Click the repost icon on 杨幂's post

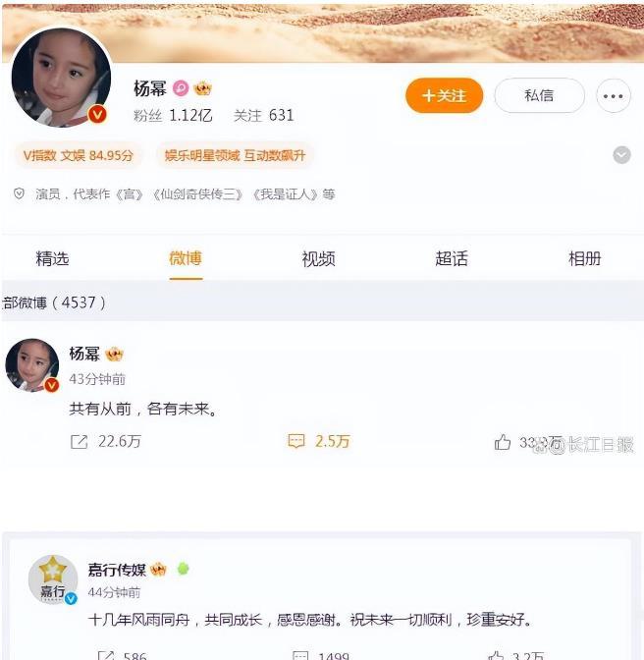(80, 442)
